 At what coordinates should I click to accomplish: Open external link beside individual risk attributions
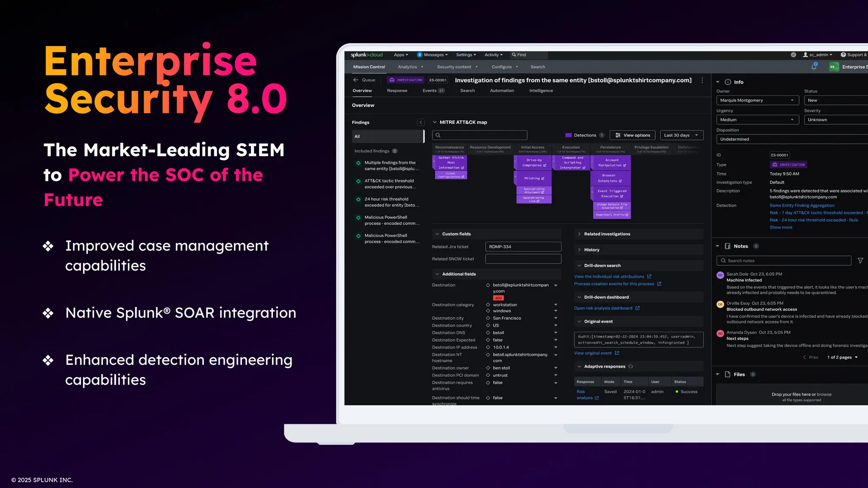click(x=649, y=277)
